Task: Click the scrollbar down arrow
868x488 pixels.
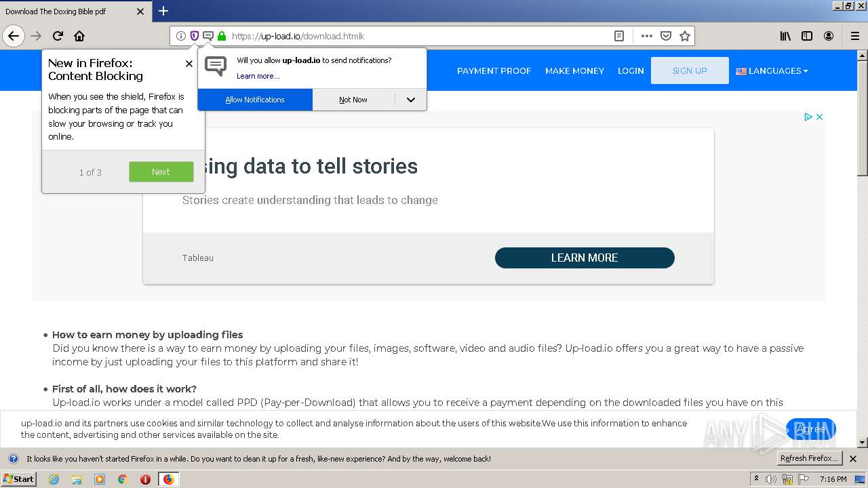Action: 863,443
